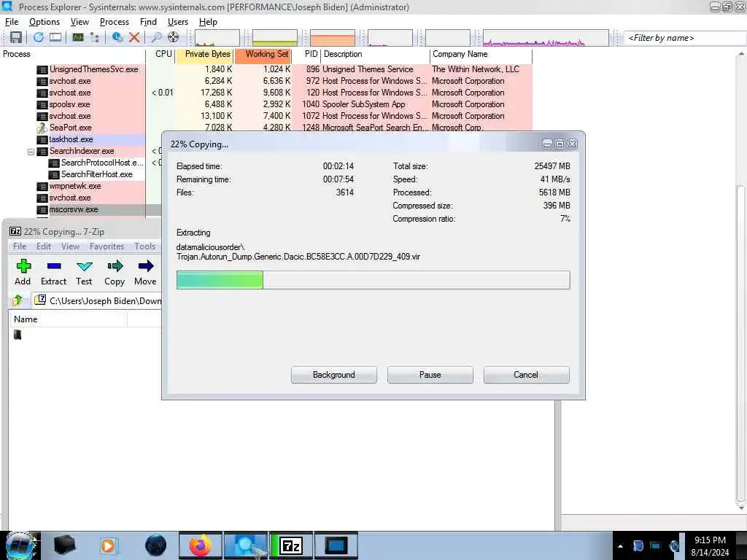Viewport: 747px width, 560px height.
Task: Click the Find Window's Process crosshair icon
Action: click(174, 37)
